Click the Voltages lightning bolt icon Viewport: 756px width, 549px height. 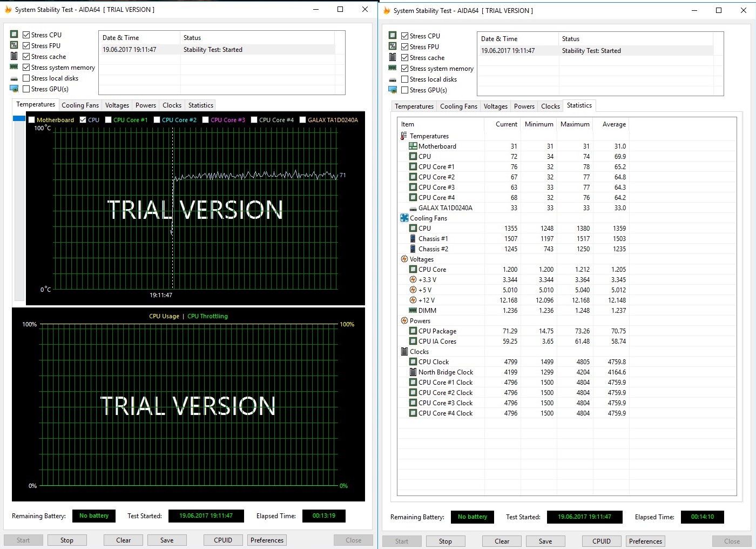tap(404, 259)
